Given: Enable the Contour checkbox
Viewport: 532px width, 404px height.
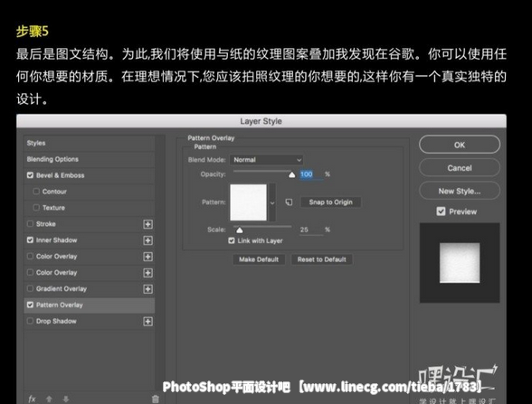Looking at the screenshot, I should point(36,192).
